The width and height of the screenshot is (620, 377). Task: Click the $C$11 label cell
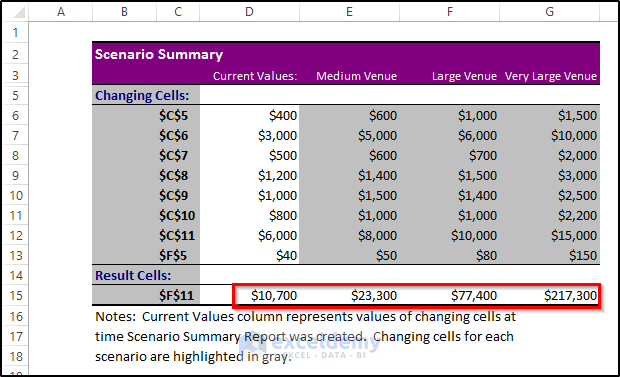click(x=177, y=235)
